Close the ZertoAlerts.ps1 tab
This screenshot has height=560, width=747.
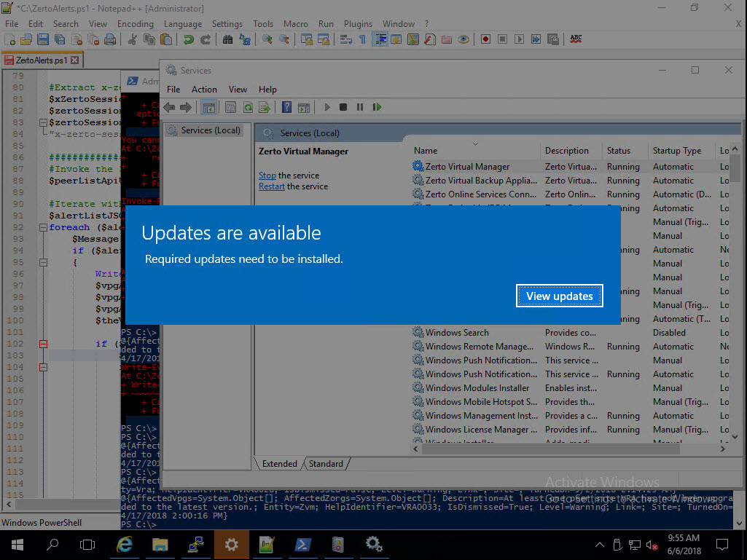click(75, 60)
